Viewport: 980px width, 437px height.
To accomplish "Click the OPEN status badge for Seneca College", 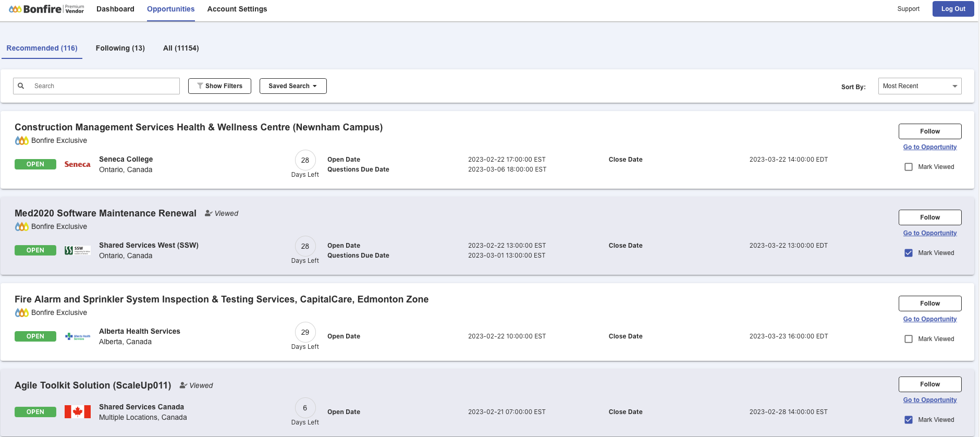I will (x=35, y=164).
